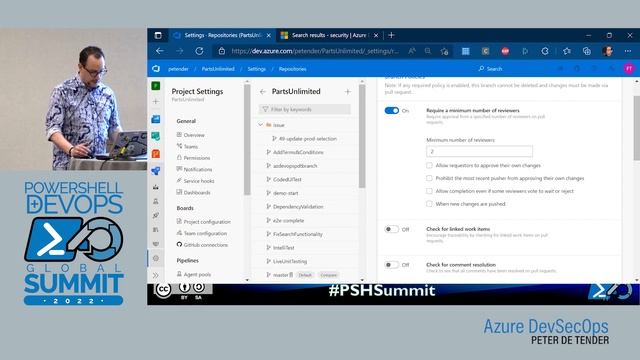640x360 pixels.
Task: Open GitHub connections under Boards
Action: (x=206, y=245)
